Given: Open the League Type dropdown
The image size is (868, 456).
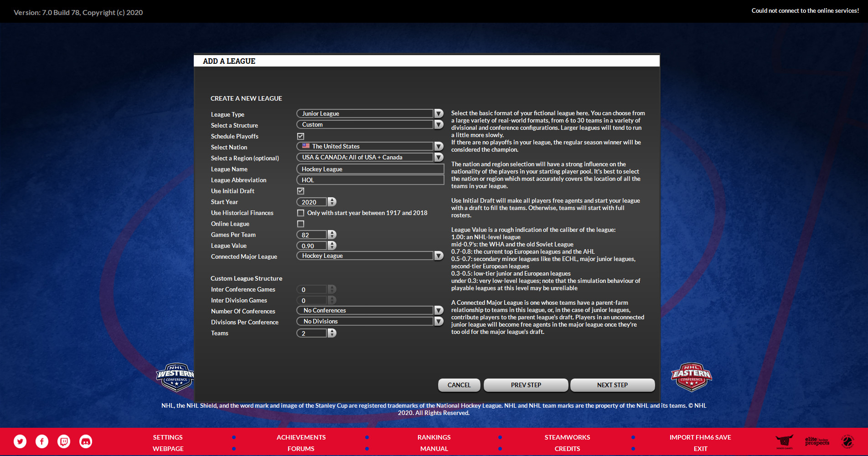Looking at the screenshot, I should [x=438, y=113].
